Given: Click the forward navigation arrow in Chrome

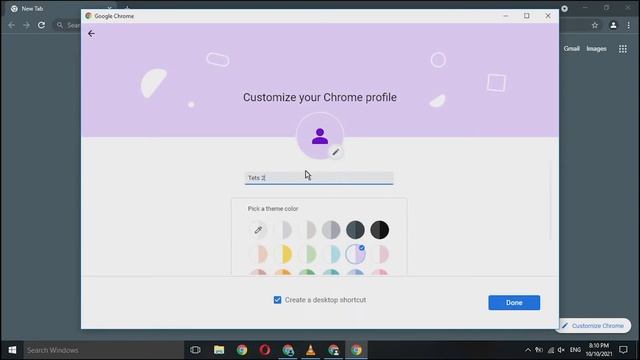Looking at the screenshot, I should [x=27, y=25].
